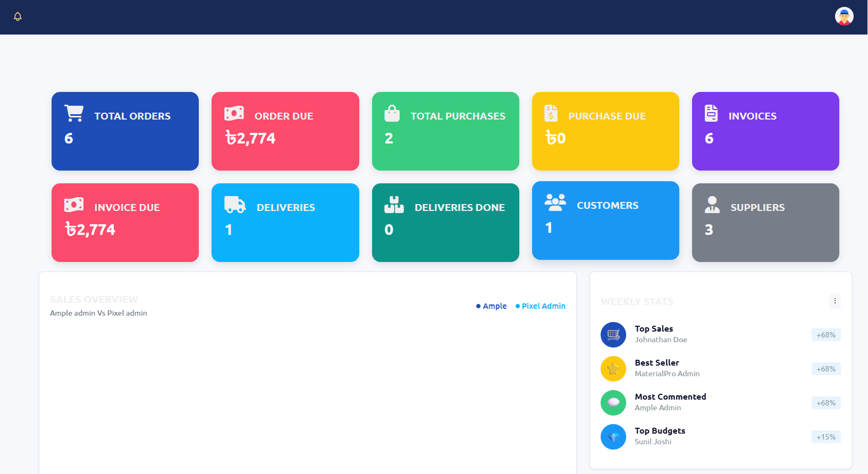Viewport: 868px width, 474px height.
Task: Click the ৳2,774 amount on Invoice Due
Action: [90, 230]
